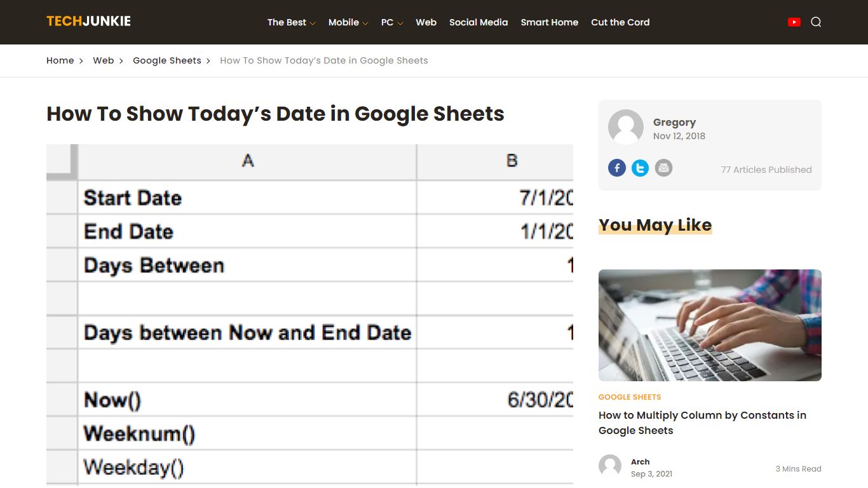Click Gregory's author avatar
The image size is (868, 488).
(626, 127)
